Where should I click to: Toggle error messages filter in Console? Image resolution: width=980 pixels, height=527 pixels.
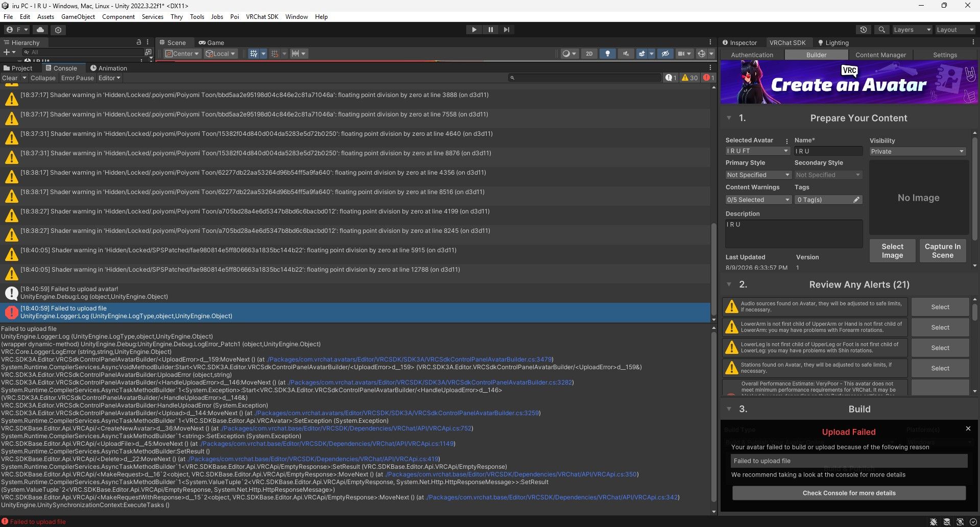[x=709, y=78]
